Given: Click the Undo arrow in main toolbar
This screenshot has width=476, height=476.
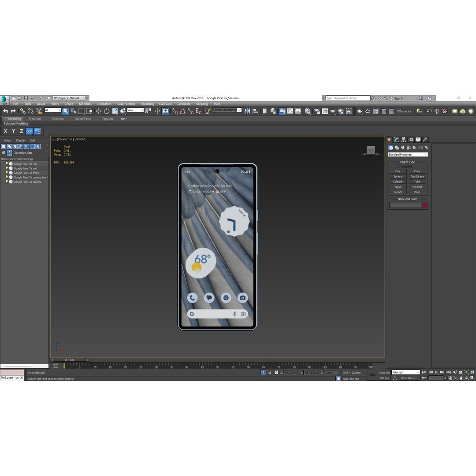Looking at the screenshot, I should pos(5,111).
